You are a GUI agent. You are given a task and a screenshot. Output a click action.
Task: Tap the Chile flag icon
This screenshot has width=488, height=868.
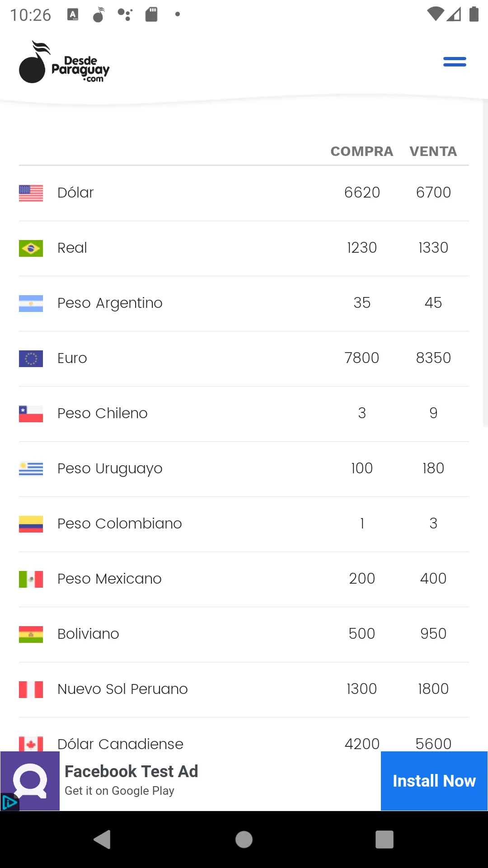tap(31, 414)
